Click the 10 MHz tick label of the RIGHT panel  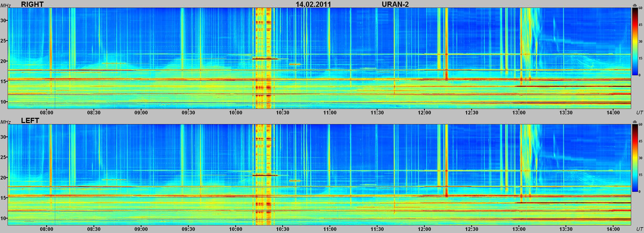(x=3, y=102)
